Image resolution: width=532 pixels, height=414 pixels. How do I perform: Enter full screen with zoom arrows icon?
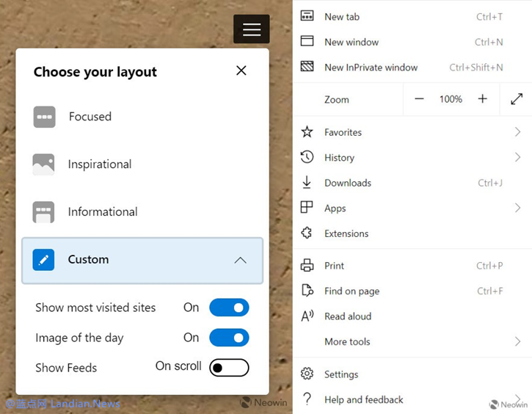pos(517,99)
